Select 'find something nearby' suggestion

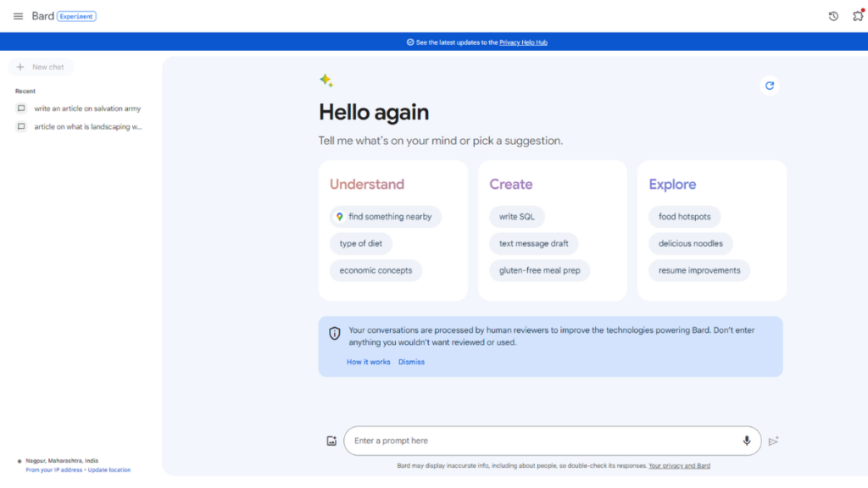(x=386, y=217)
